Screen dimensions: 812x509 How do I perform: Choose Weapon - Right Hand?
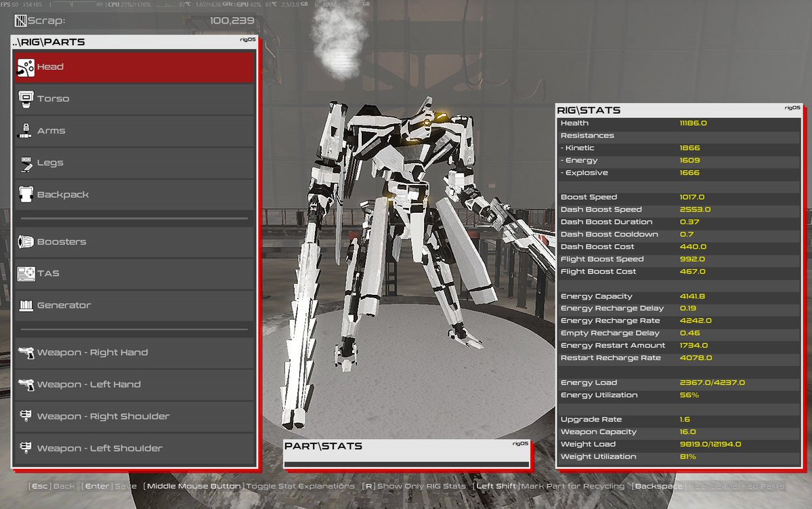click(135, 353)
